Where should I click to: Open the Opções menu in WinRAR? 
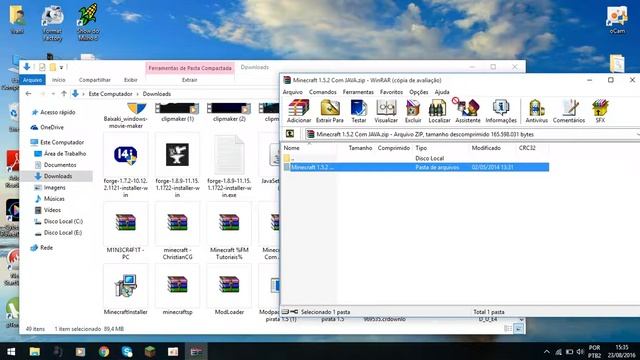coord(419,92)
